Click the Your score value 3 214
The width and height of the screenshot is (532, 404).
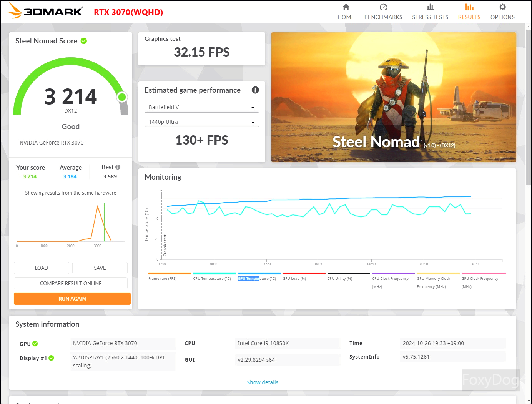click(30, 176)
